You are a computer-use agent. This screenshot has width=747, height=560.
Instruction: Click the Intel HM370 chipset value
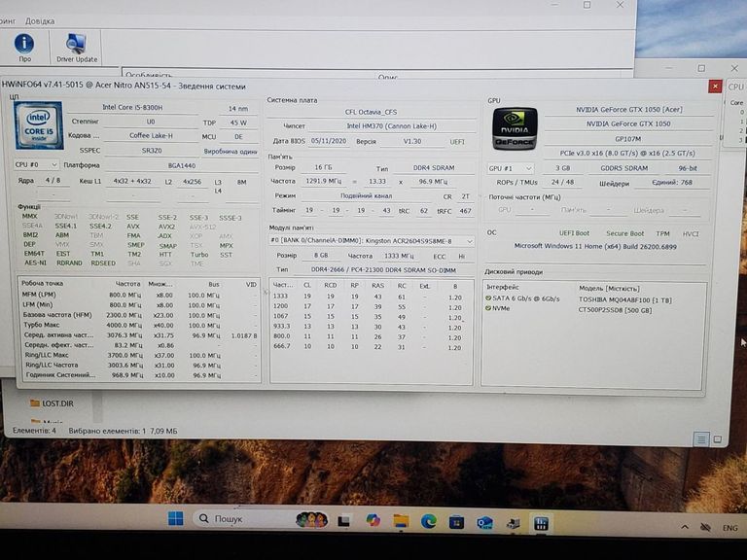click(x=391, y=126)
